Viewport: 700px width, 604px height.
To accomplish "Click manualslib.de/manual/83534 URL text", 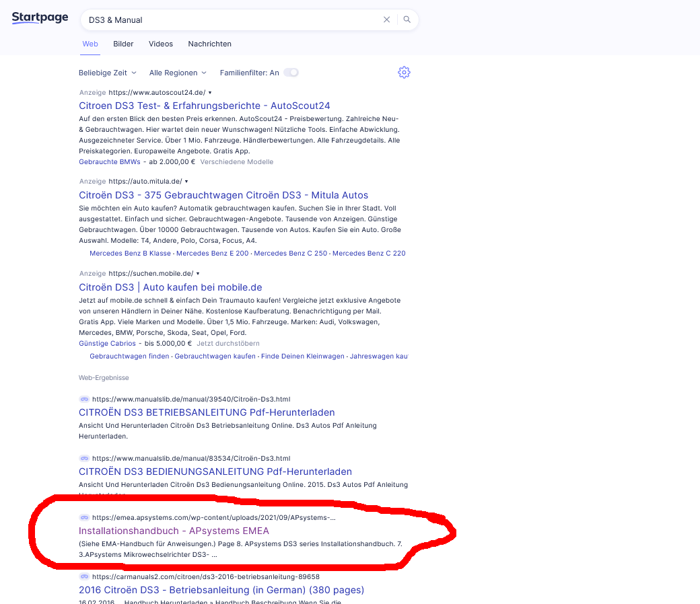I will coord(191,459).
